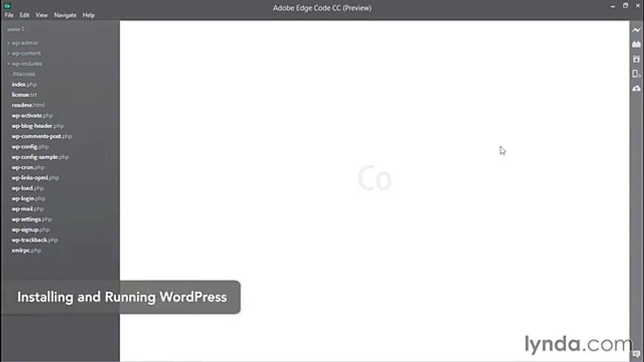644x362 pixels.
Task: Open the File menu
Action: (x=9, y=15)
